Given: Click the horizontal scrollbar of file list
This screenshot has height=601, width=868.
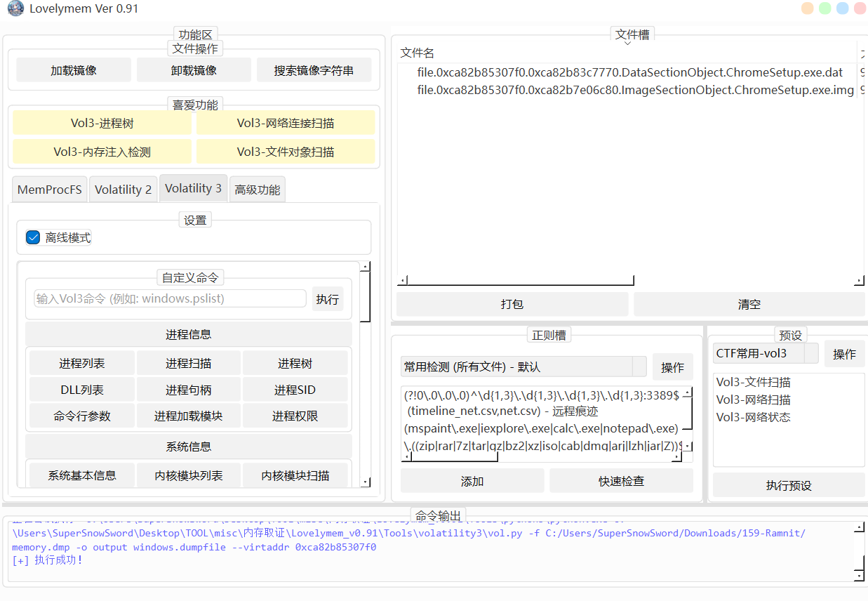Looking at the screenshot, I should pyautogui.click(x=521, y=281).
